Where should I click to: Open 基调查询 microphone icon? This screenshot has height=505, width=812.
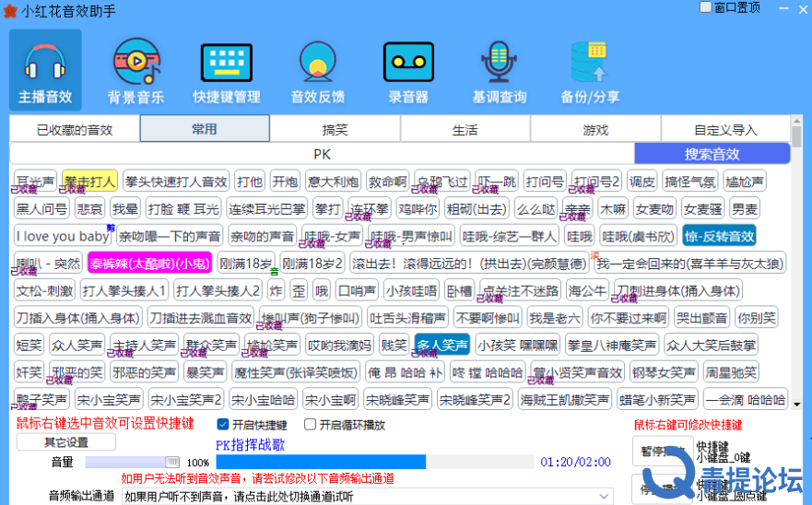point(499,70)
